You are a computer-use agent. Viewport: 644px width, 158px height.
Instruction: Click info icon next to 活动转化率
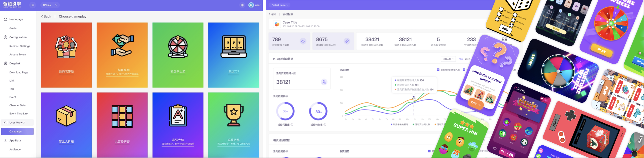pos(325,125)
